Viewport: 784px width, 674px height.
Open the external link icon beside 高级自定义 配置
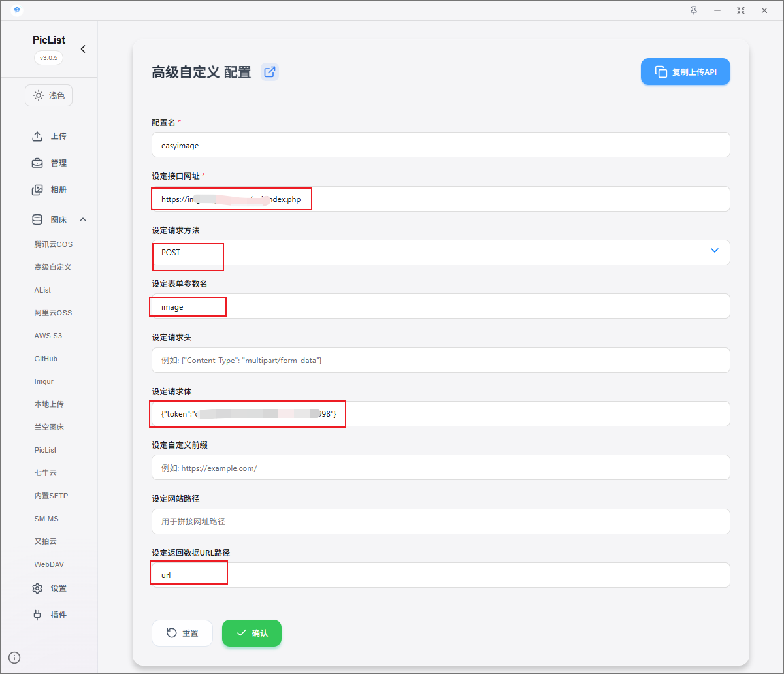pyautogui.click(x=269, y=72)
